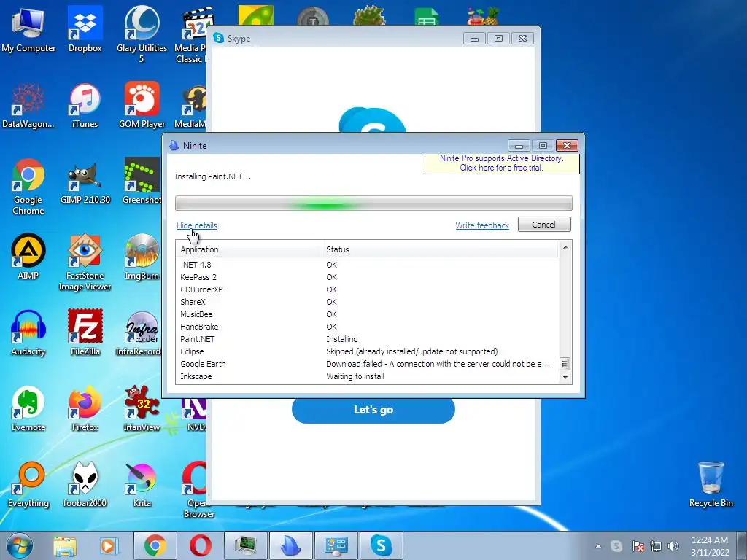Viewport: 747px width, 560px height.
Task: Select the Eclipse row in list
Action: tap(367, 351)
